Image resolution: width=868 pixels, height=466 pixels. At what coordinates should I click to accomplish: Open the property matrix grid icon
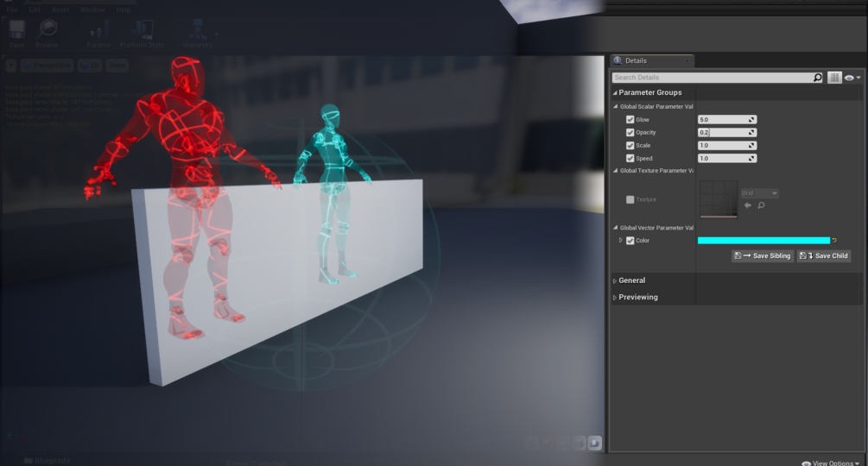coord(834,78)
